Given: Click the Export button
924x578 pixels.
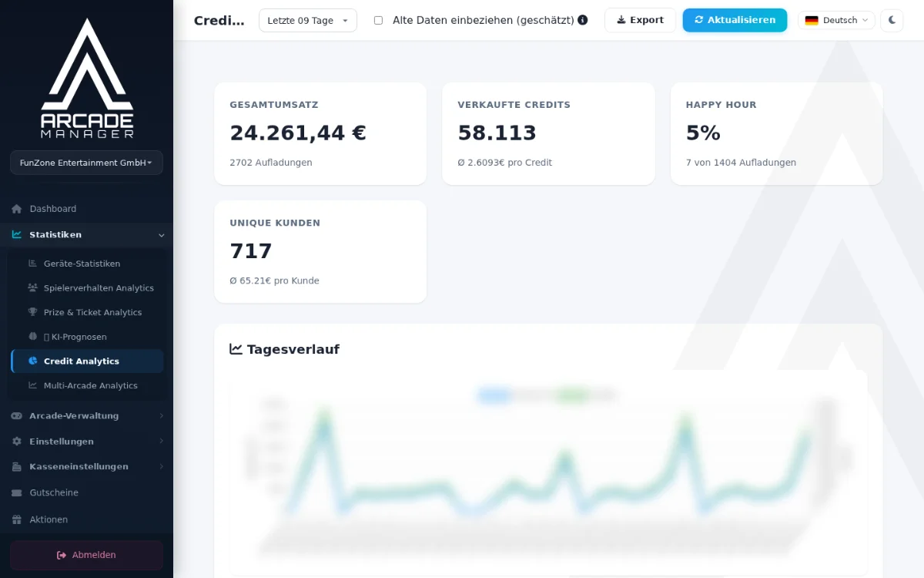Looking at the screenshot, I should [640, 20].
